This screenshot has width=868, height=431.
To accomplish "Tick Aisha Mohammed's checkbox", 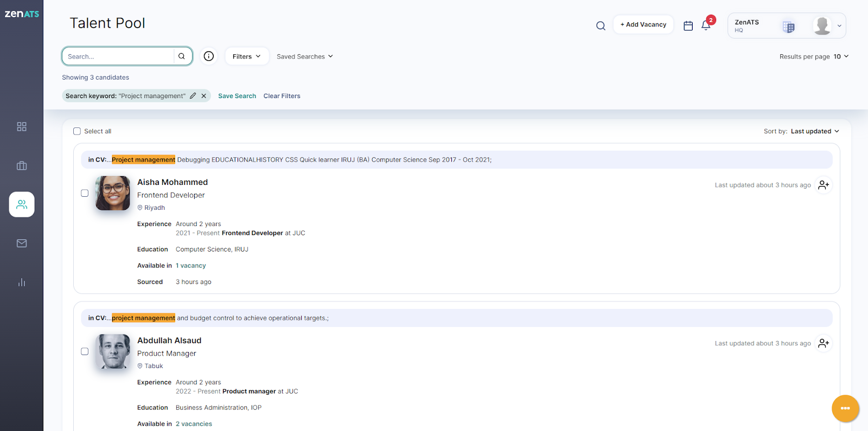I will (x=85, y=193).
